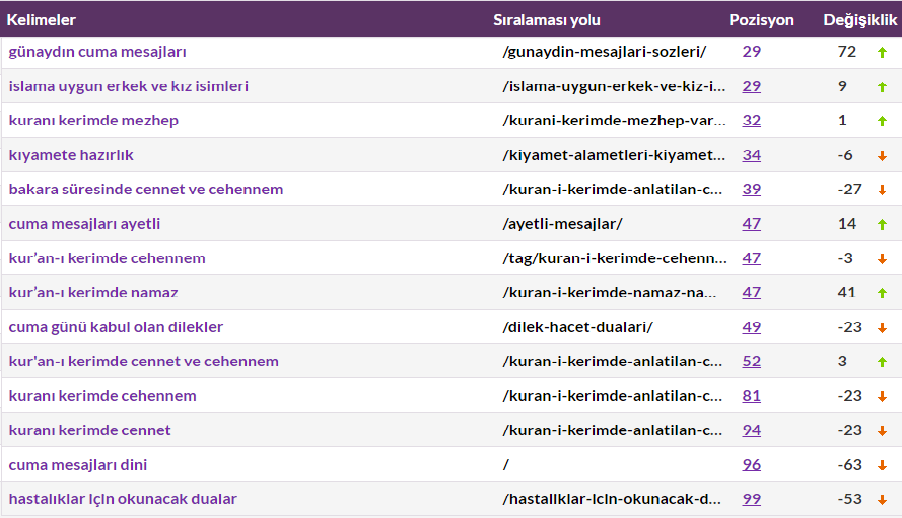Click green up arrow for günaydın cuma mesajları
Viewport: 902px width, 518px height.
tap(882, 53)
